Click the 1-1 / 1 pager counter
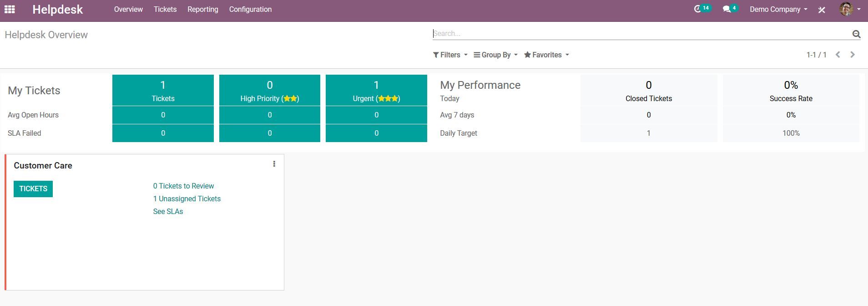Image resolution: width=868 pixels, height=306 pixels. coord(816,55)
